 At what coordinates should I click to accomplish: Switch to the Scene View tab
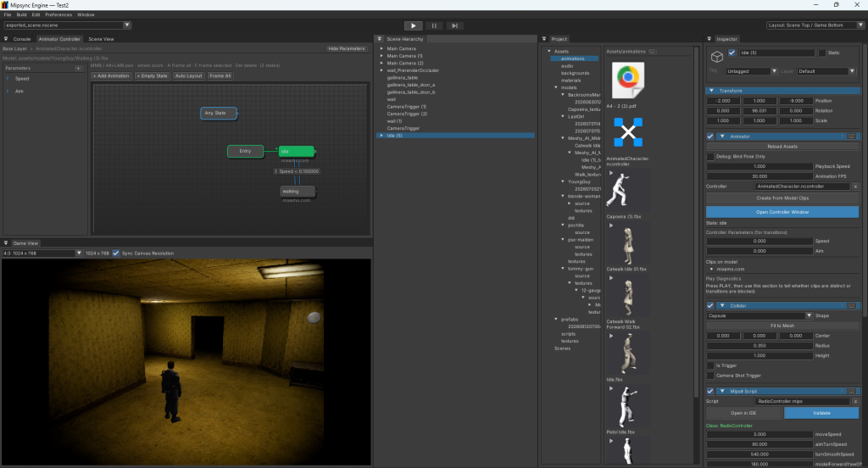click(x=102, y=39)
